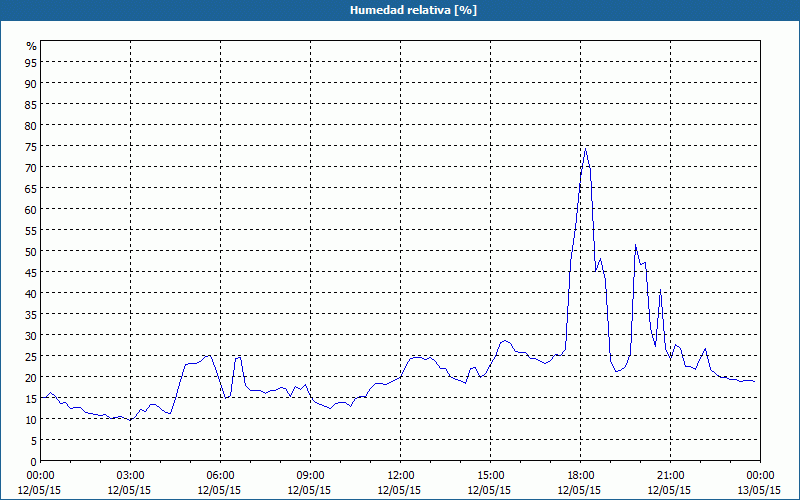
Task: Click the y-axis label 15
Action: tap(31, 398)
